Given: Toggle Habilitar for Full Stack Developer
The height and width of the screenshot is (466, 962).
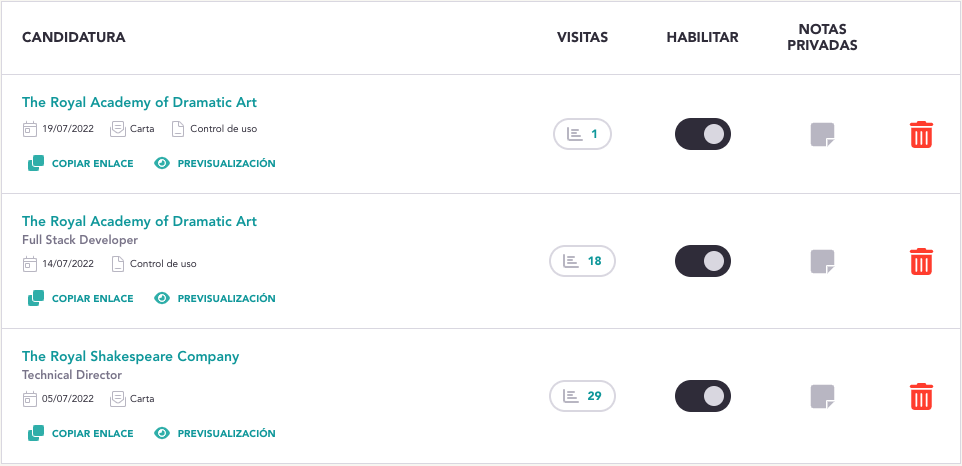Looking at the screenshot, I should [703, 261].
